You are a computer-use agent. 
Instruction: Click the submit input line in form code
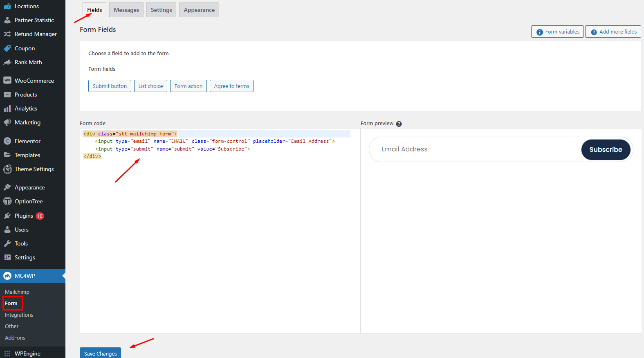[x=173, y=149]
